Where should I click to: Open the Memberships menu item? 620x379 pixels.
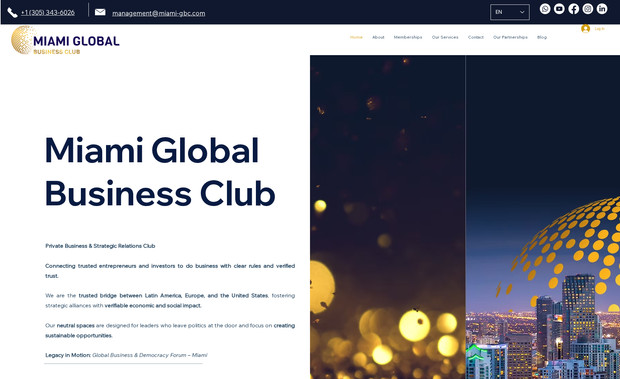click(x=408, y=37)
